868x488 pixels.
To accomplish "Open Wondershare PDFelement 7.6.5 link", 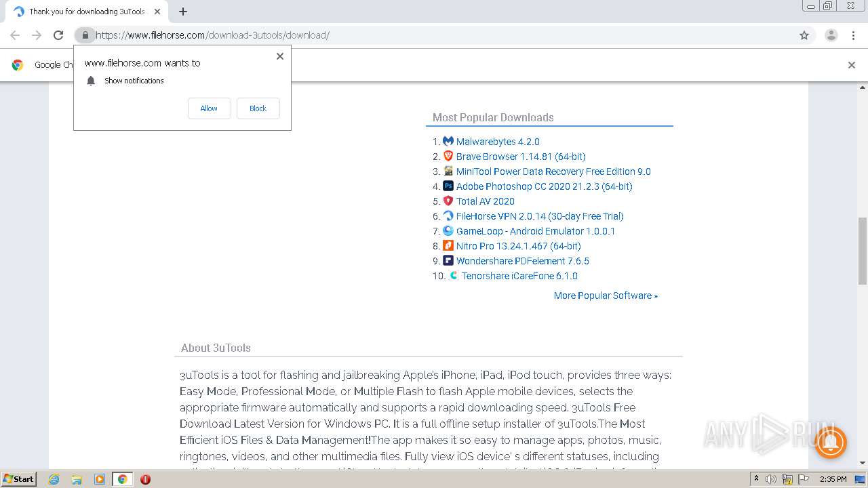I will tap(523, 261).
